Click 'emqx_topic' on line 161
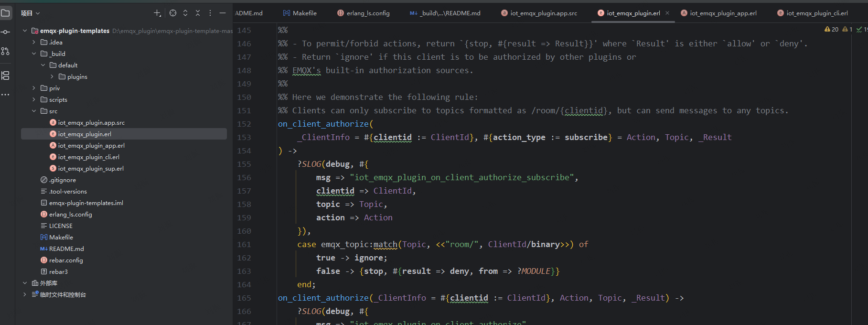The height and width of the screenshot is (325, 868). (x=345, y=244)
